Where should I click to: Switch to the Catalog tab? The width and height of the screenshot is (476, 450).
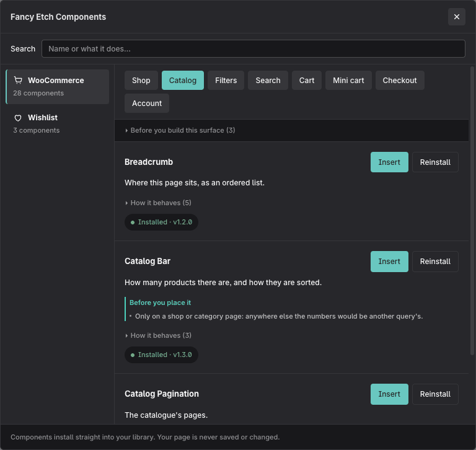(183, 80)
